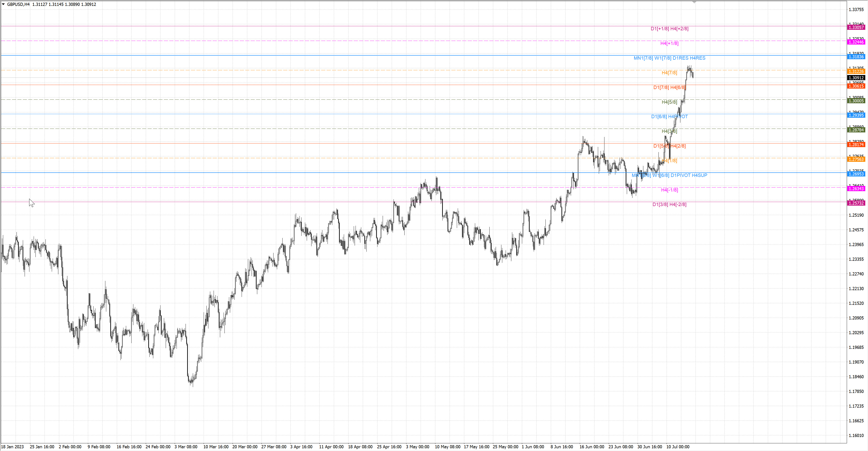The height and width of the screenshot is (451, 868).
Task: Select the 1.33057 magenta price tag
Action: coord(856,27)
